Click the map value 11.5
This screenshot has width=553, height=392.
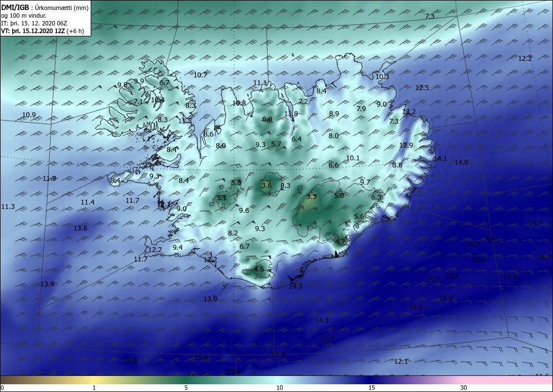coord(185,121)
